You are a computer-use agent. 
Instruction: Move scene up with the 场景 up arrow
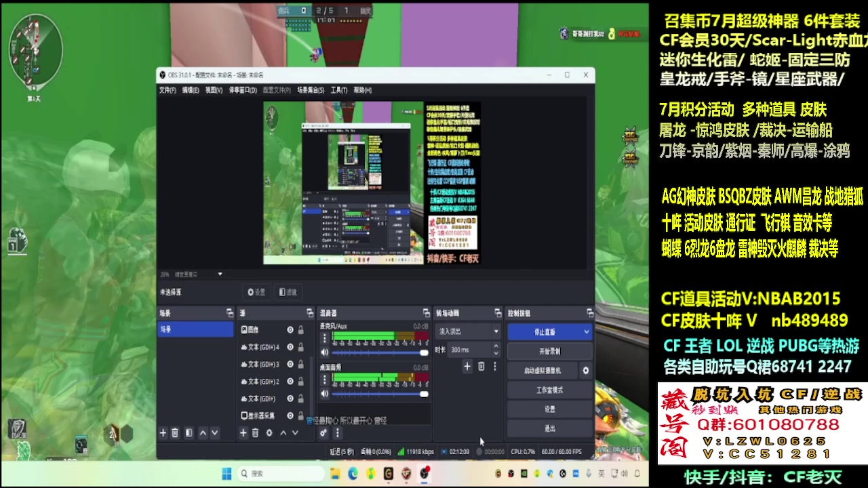click(x=202, y=432)
